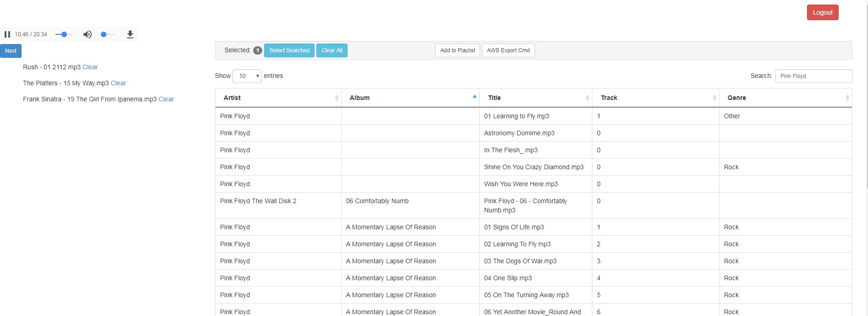Adjust the volume slider
This screenshot has width=868, height=316.
pyautogui.click(x=107, y=34)
